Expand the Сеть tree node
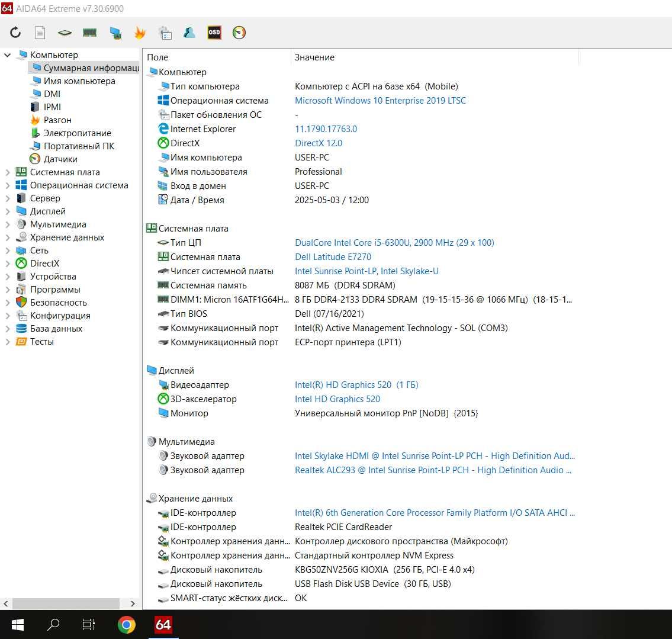Viewport: 672px width, 639px height. coord(7,251)
